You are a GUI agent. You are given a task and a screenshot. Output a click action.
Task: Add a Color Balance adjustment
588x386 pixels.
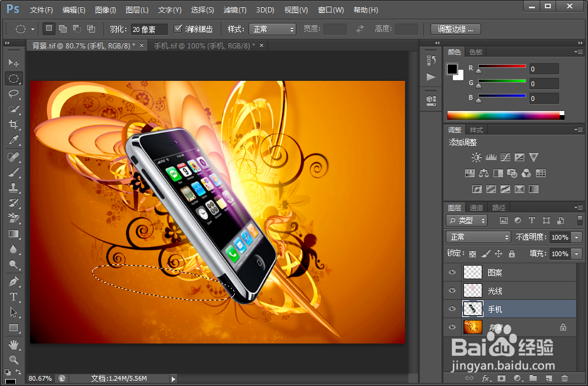pyautogui.click(x=484, y=173)
